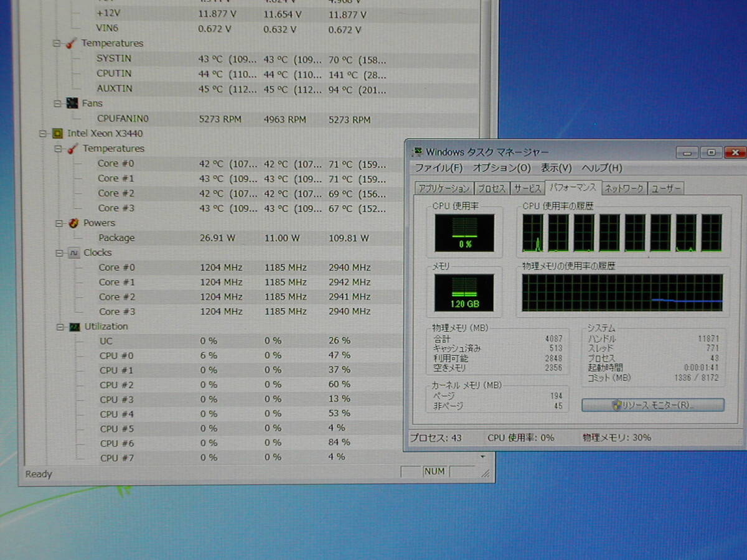747x560 pixels.
Task: Click the Temperatures thermometer icon above SYSTIN
Action: tap(71, 44)
